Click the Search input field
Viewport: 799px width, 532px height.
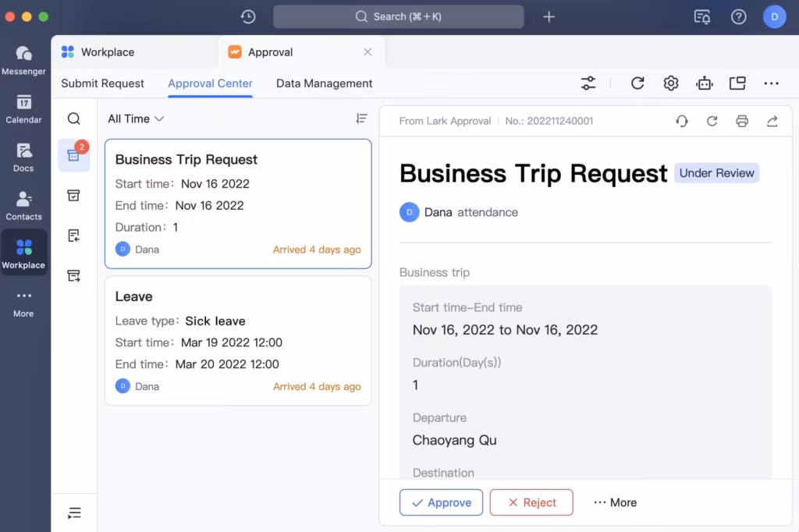click(x=398, y=16)
